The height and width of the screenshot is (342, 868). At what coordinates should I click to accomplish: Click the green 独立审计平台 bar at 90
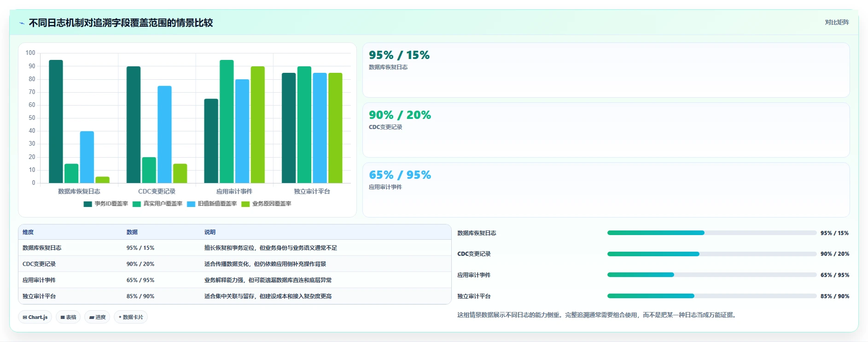(304, 125)
